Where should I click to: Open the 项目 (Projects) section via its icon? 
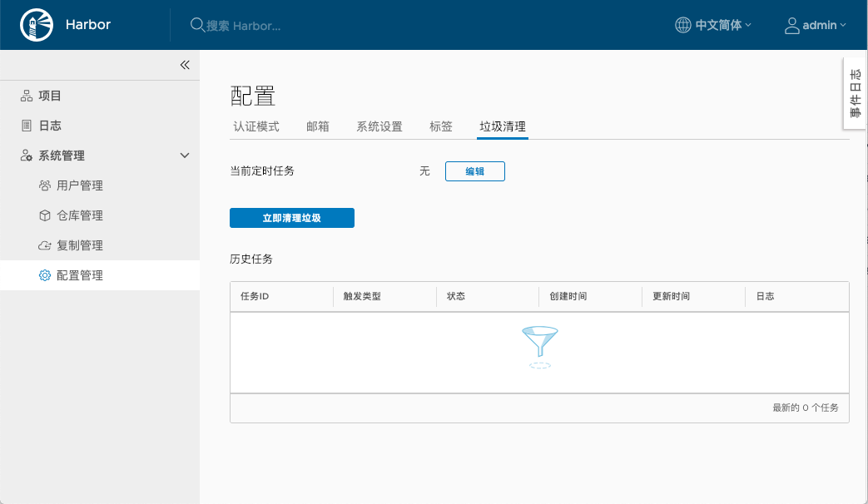26,95
